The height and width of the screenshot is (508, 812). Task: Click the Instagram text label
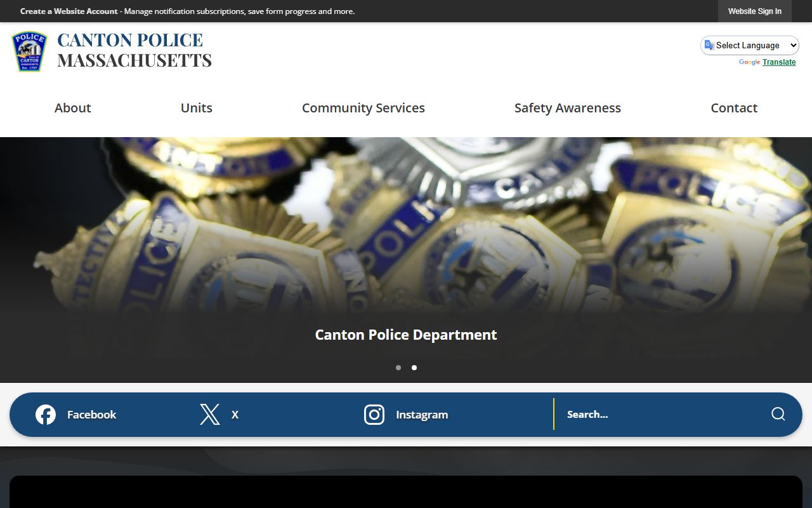(x=422, y=415)
